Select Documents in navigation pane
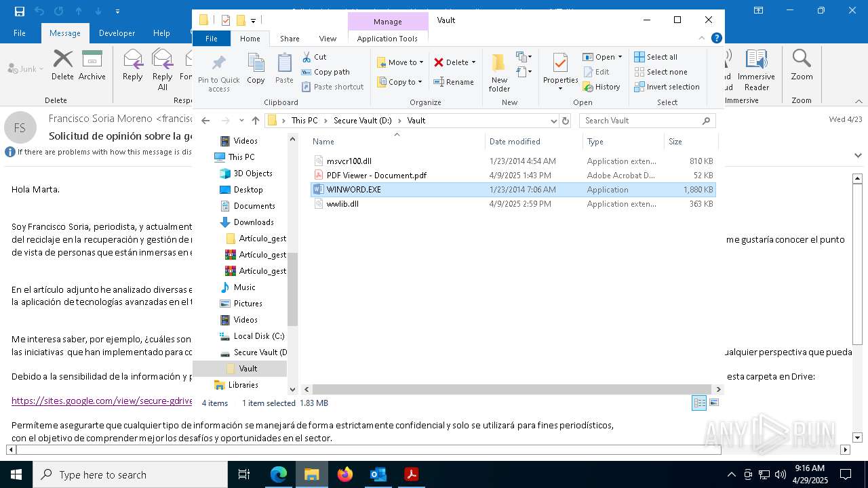Image resolution: width=868 pixels, height=488 pixels. point(254,206)
